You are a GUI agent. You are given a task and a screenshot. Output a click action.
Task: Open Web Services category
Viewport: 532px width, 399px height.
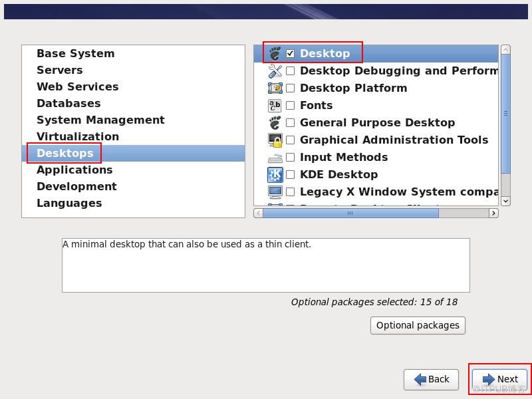coord(134,86)
